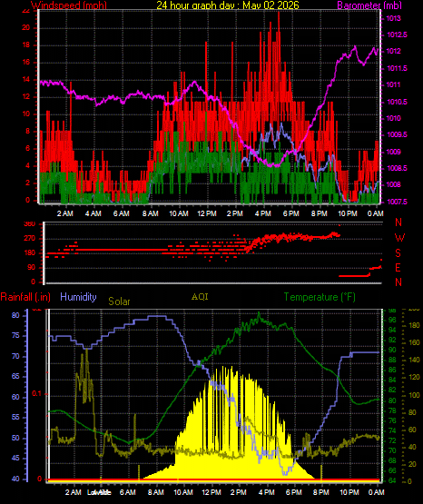Select the W compass letter

399,238
